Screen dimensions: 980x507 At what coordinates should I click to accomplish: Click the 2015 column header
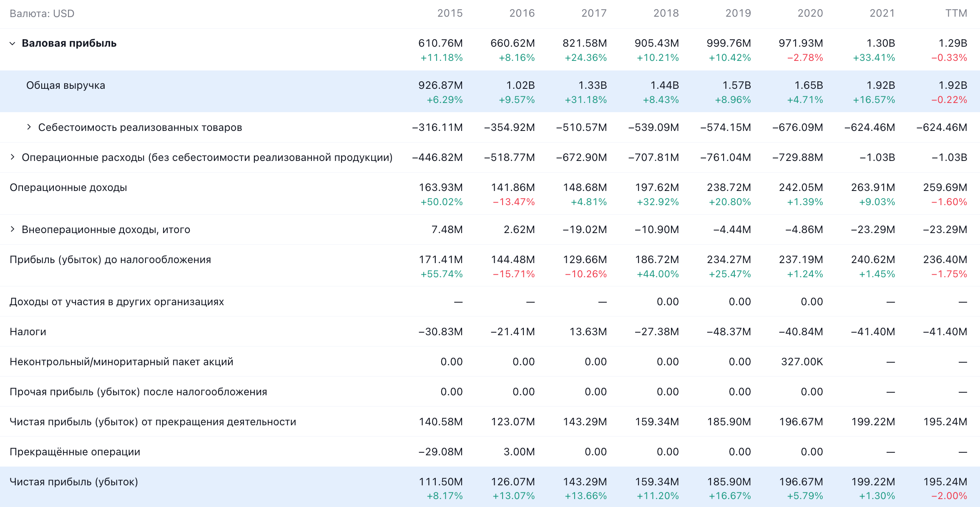450,13
